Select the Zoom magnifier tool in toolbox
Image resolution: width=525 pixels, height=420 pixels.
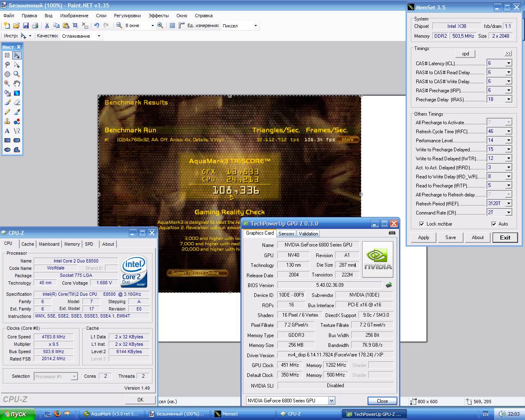pos(17,74)
